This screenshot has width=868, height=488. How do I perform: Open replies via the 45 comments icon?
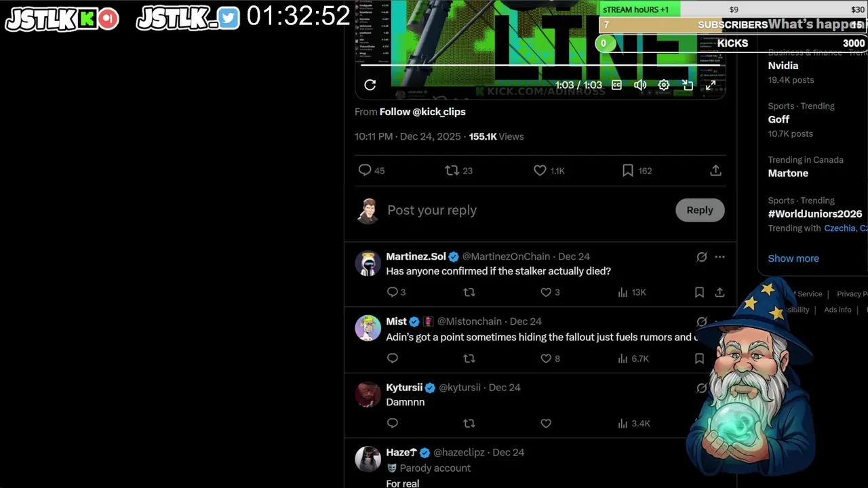pyautogui.click(x=371, y=171)
